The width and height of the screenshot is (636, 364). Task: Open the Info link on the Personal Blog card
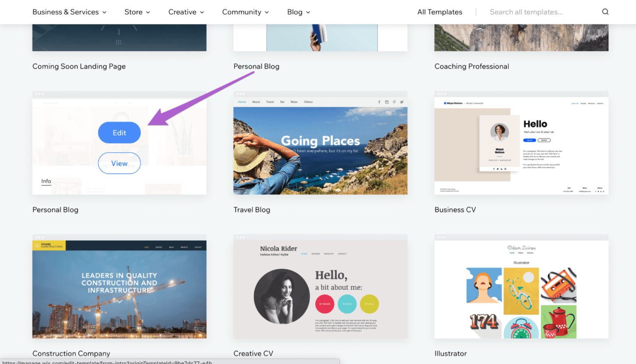(x=46, y=181)
